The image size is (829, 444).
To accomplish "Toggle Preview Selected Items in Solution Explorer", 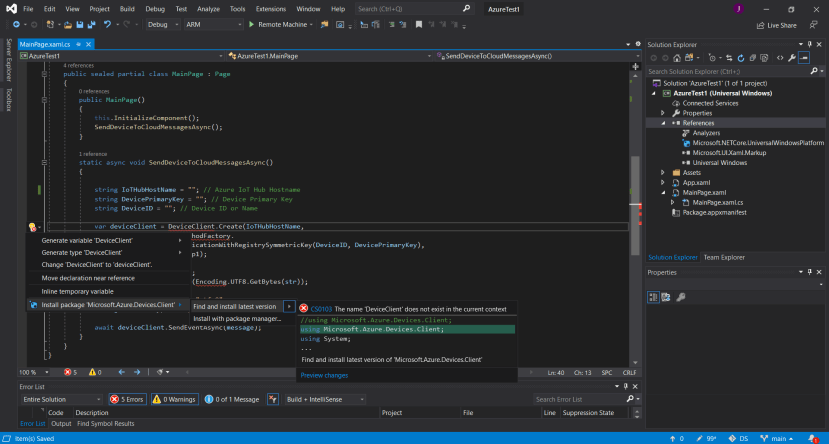I will point(804,58).
